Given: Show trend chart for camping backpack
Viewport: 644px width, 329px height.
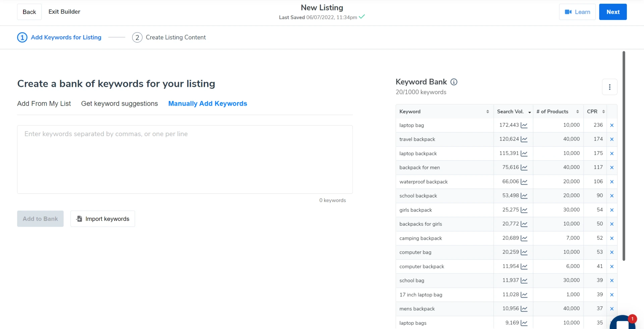Looking at the screenshot, I should coord(524,238).
